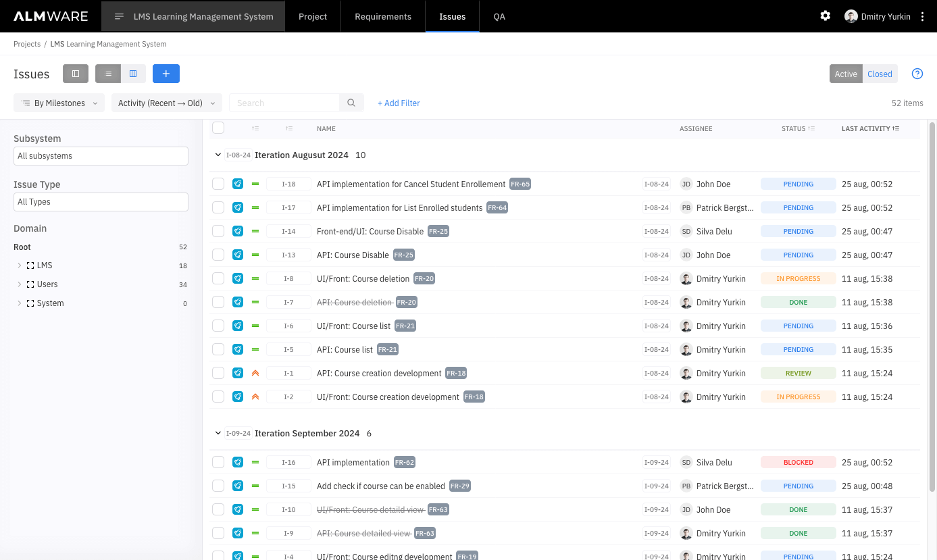Check the box for issue I-16

(218, 462)
